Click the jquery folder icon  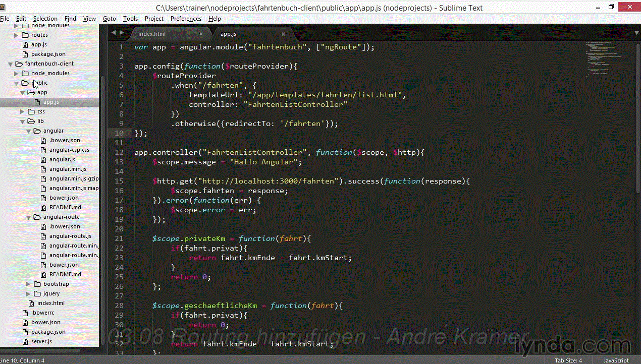pyautogui.click(x=37, y=293)
